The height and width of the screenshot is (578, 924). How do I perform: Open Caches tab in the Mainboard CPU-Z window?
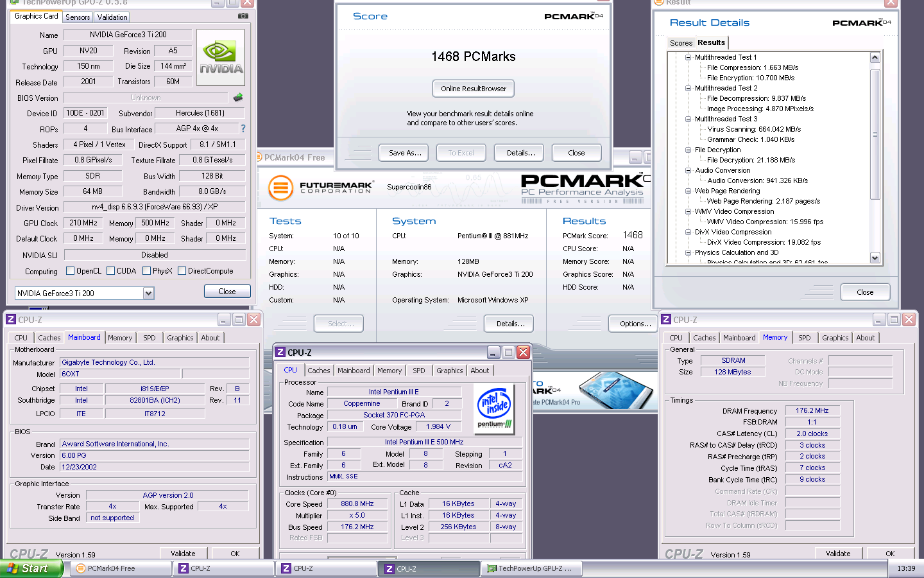tap(49, 338)
